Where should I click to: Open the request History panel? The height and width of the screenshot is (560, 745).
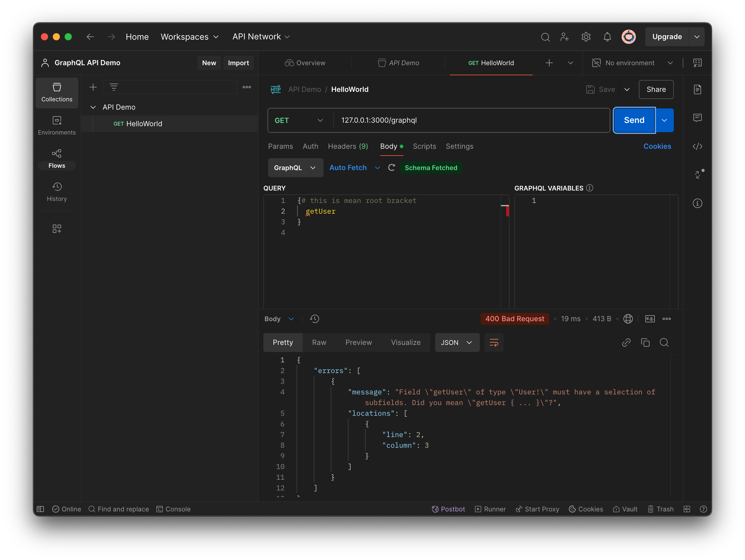click(x=57, y=192)
